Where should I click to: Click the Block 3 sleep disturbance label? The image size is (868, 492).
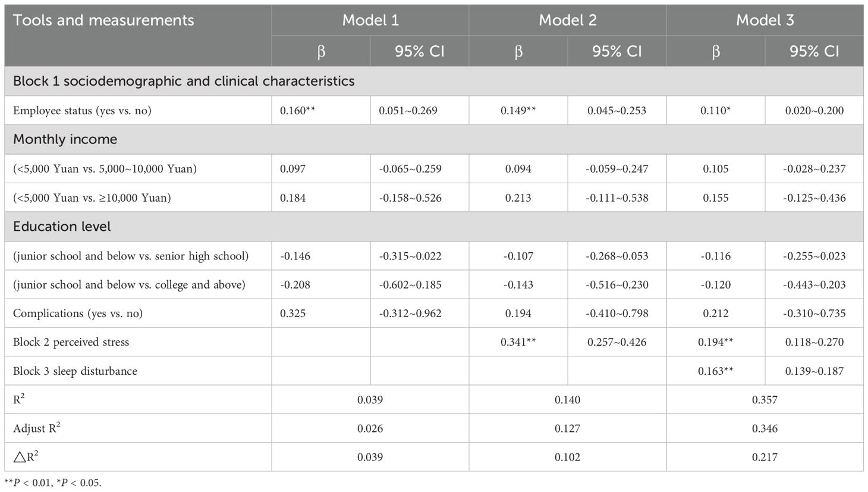75,371
